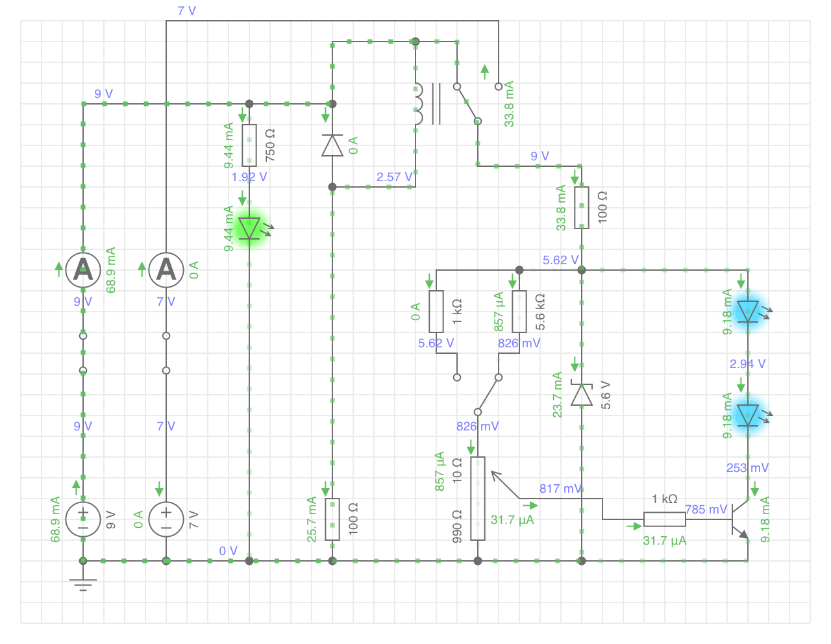Click the 7 V voltage source
Screen dimensions: 831x644
point(166,519)
